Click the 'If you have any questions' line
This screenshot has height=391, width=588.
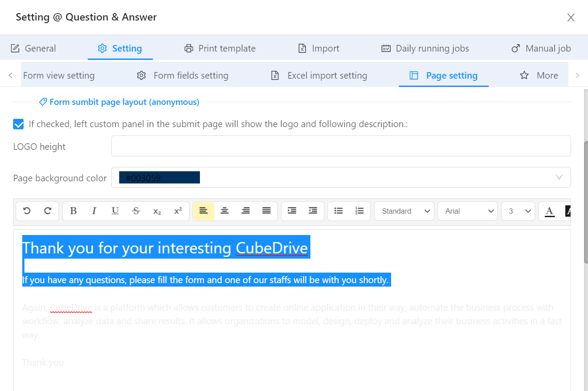(205, 280)
